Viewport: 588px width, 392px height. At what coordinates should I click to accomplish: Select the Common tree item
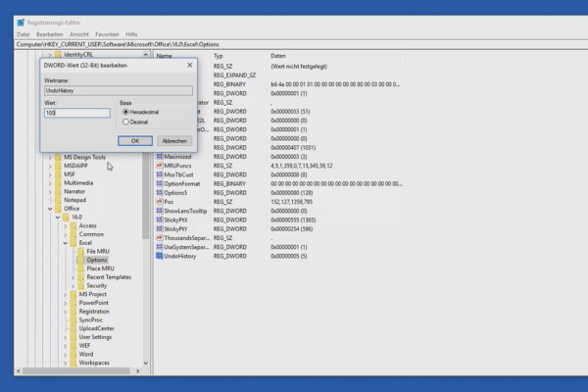point(91,234)
